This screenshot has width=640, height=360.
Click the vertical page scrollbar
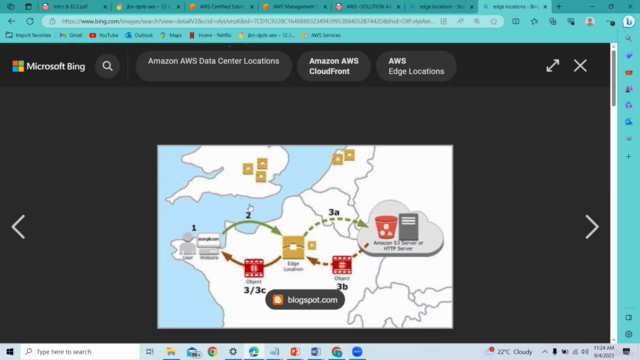pyautogui.click(x=613, y=78)
